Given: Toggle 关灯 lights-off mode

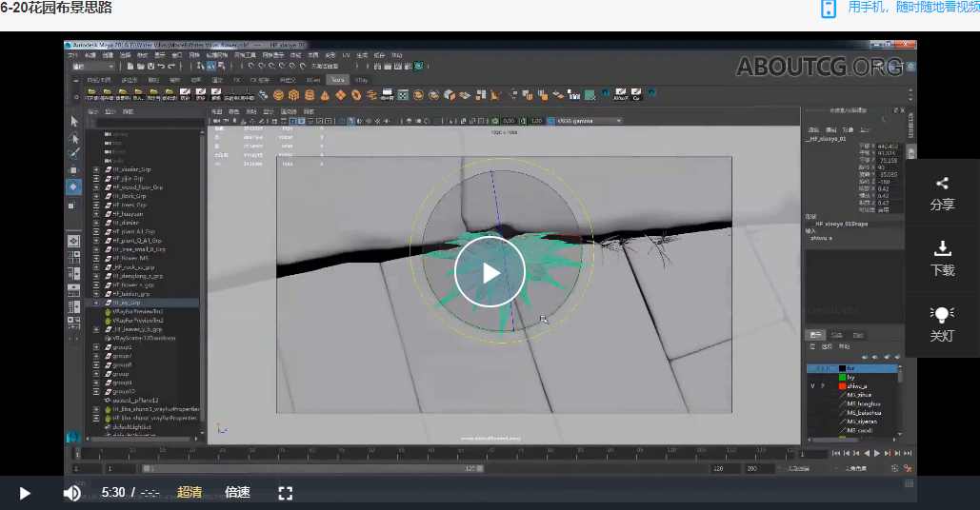Looking at the screenshot, I should [942, 324].
